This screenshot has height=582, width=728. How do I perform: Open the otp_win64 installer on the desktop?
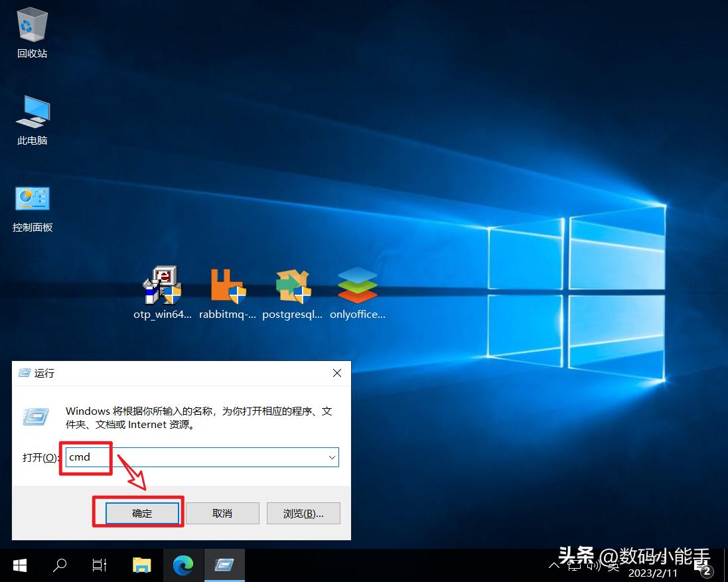162,287
